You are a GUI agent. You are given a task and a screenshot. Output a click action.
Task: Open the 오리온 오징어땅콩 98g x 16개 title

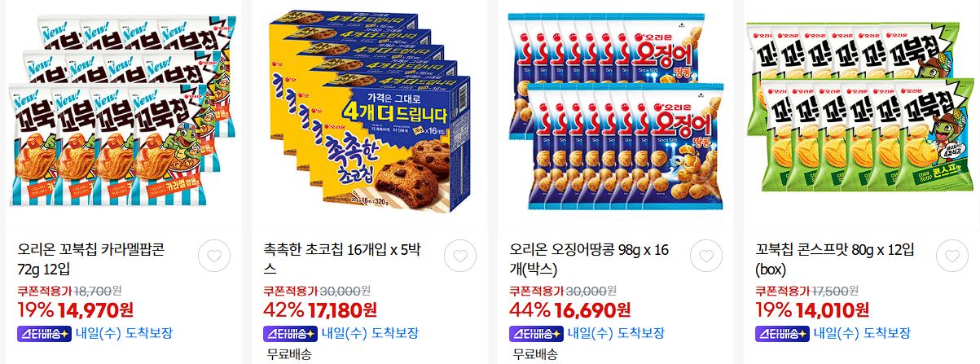[588, 259]
